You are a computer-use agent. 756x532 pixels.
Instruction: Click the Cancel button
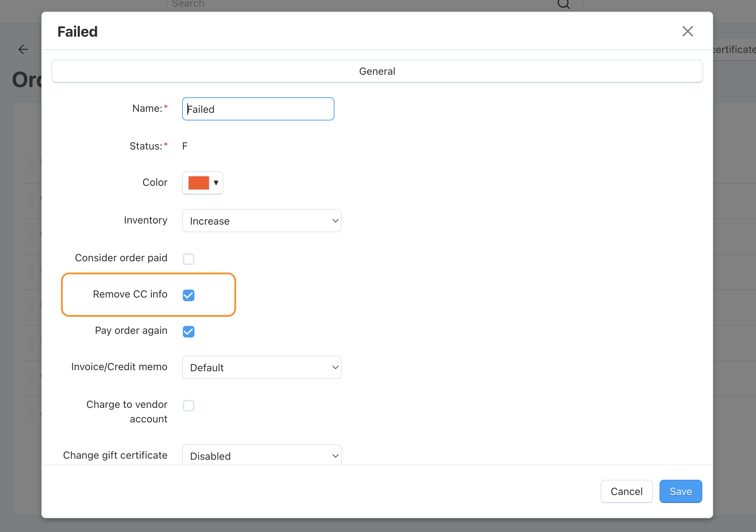(626, 491)
